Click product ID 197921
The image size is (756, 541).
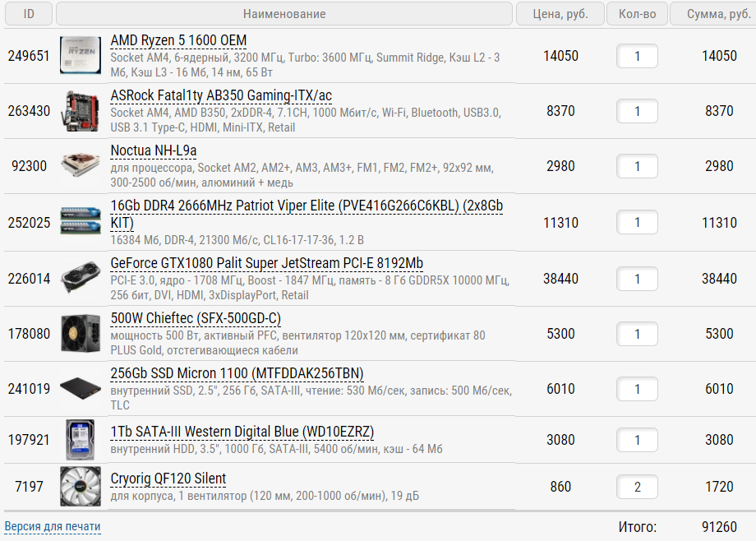(29, 440)
